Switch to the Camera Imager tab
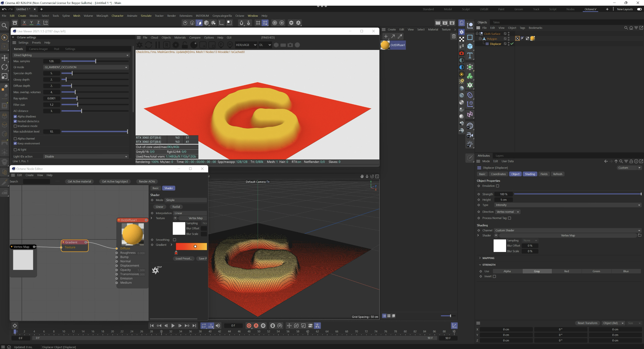Viewport: 644px width, 349px height. 38,49
